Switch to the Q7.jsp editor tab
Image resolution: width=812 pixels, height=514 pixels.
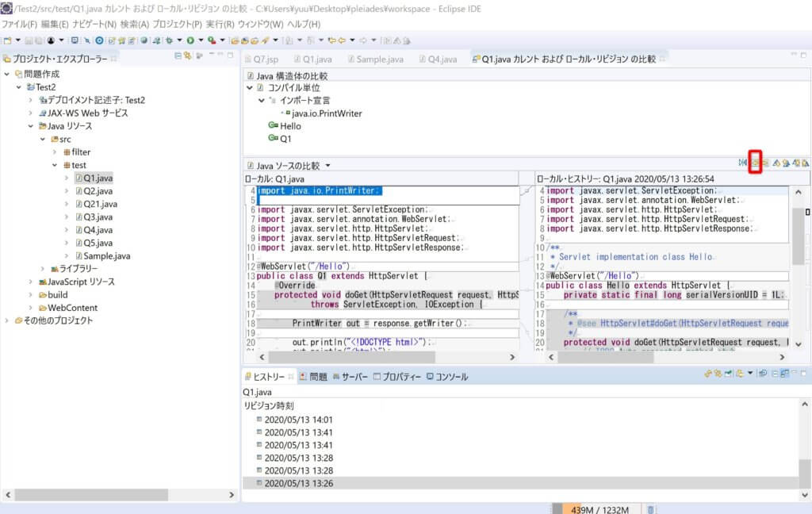tap(262, 59)
